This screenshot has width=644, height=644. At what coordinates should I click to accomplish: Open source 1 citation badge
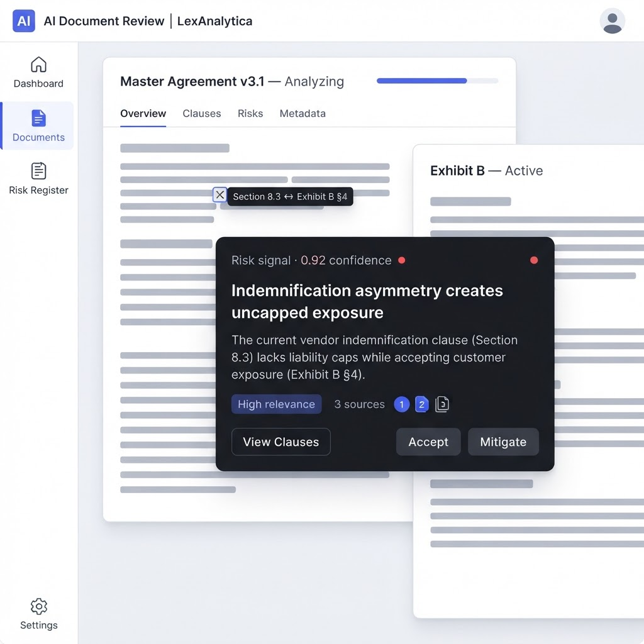coord(402,404)
